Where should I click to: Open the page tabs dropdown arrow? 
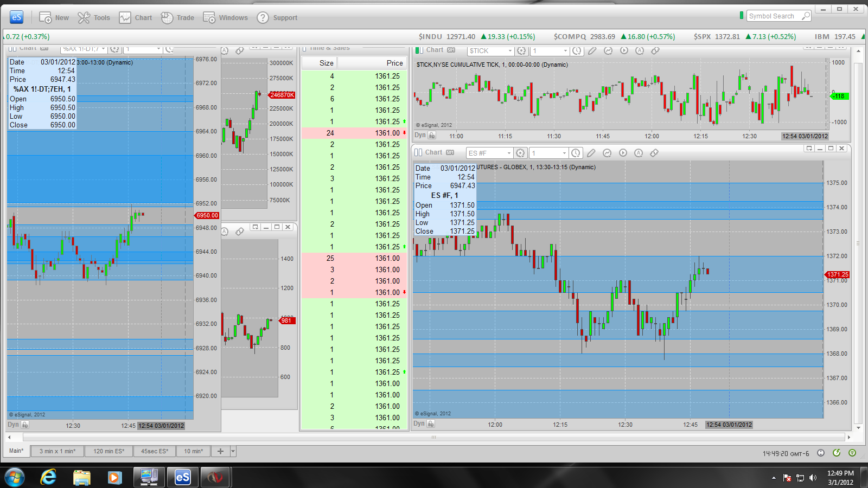233,451
